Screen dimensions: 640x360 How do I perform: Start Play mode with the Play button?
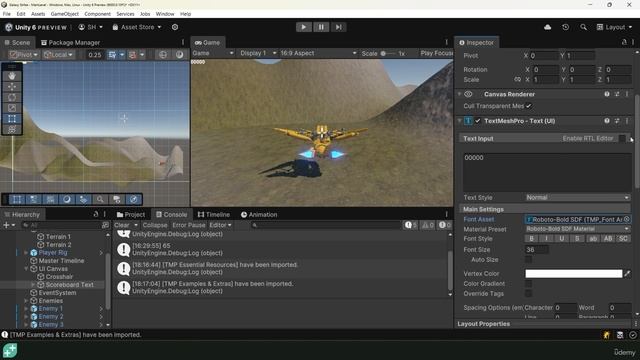point(303,27)
